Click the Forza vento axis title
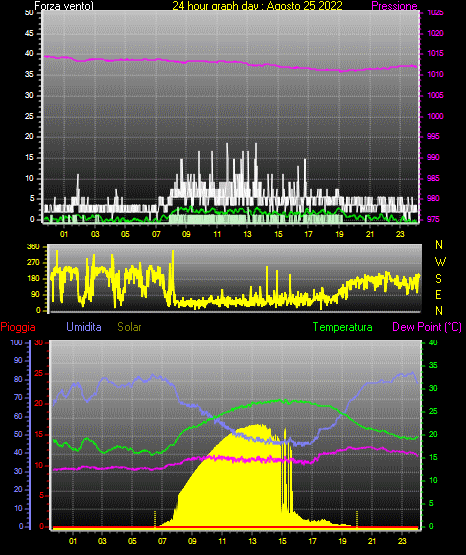Screen dimensions: 466x555 (64, 6)
